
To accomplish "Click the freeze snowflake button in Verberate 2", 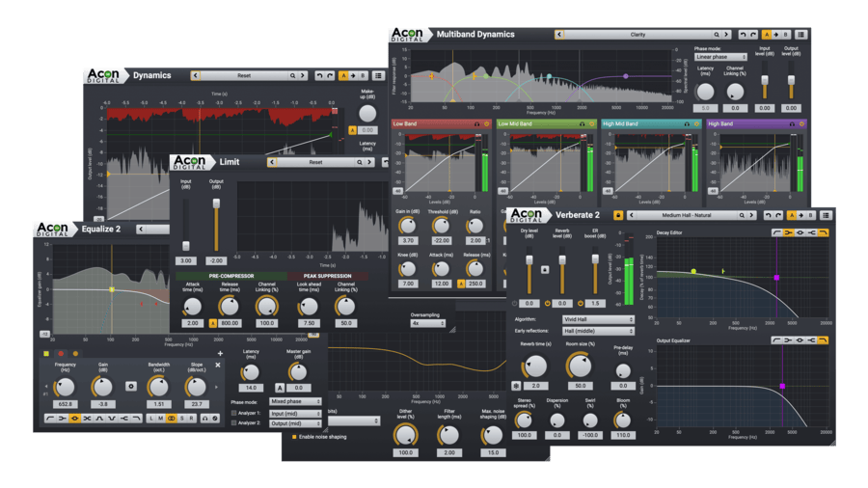I will (x=516, y=386).
